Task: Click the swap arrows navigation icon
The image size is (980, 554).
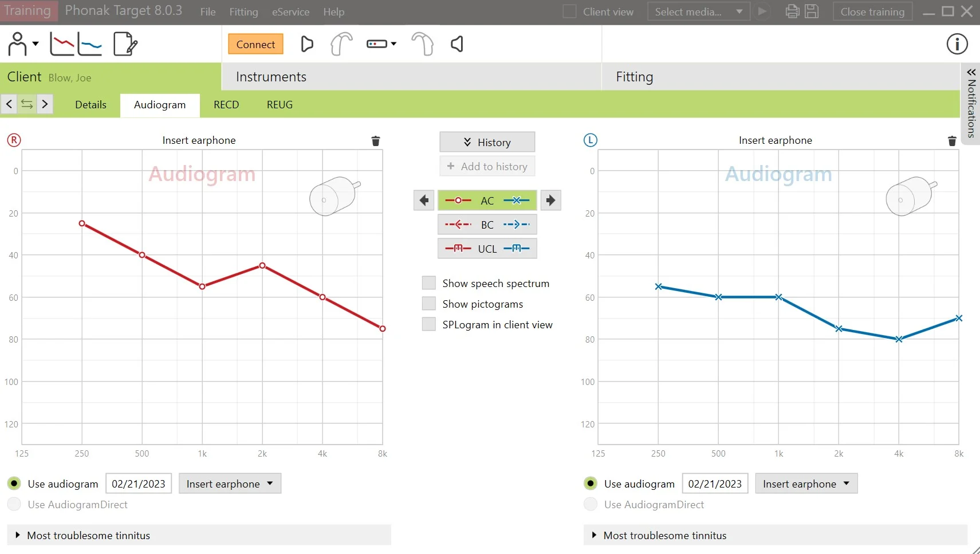Action: pyautogui.click(x=27, y=104)
